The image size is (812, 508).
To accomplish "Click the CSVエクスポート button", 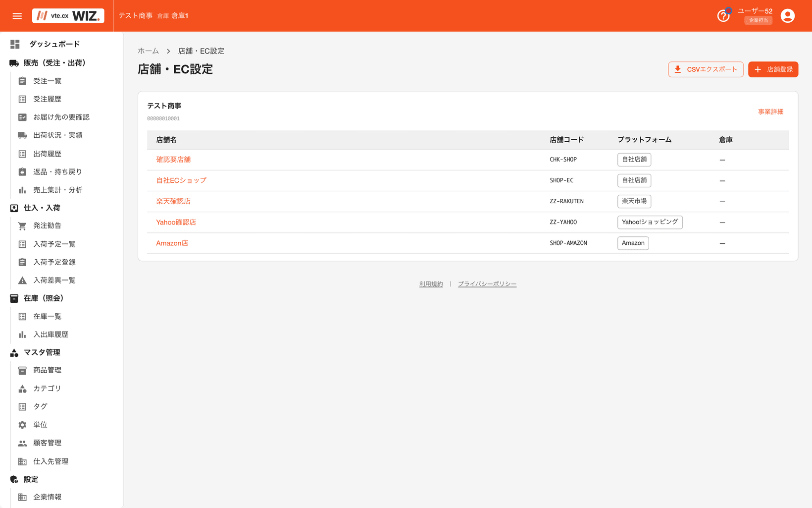I will point(706,69).
